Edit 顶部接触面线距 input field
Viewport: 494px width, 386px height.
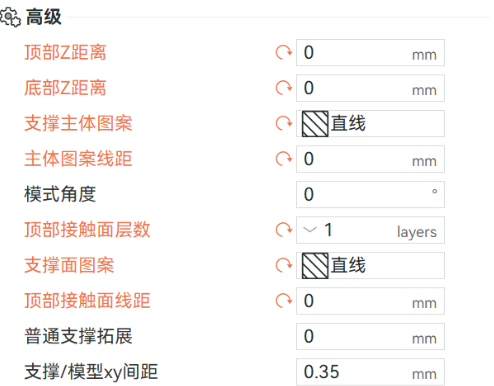(x=370, y=301)
